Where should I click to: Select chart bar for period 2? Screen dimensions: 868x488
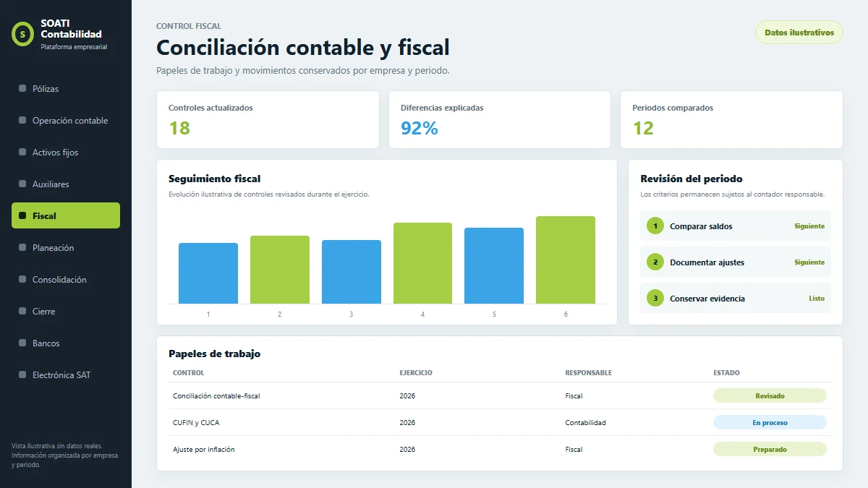tap(280, 270)
